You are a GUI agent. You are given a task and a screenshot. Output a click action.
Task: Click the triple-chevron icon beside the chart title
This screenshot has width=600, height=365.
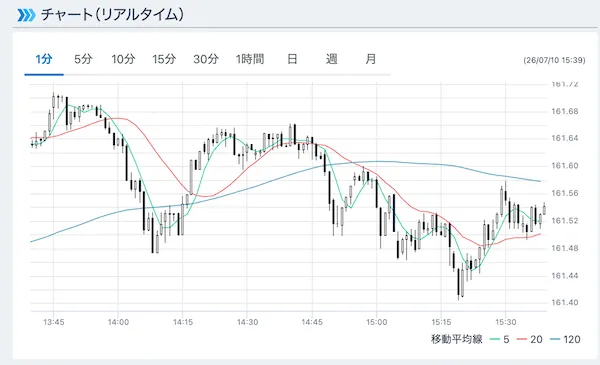coord(26,15)
